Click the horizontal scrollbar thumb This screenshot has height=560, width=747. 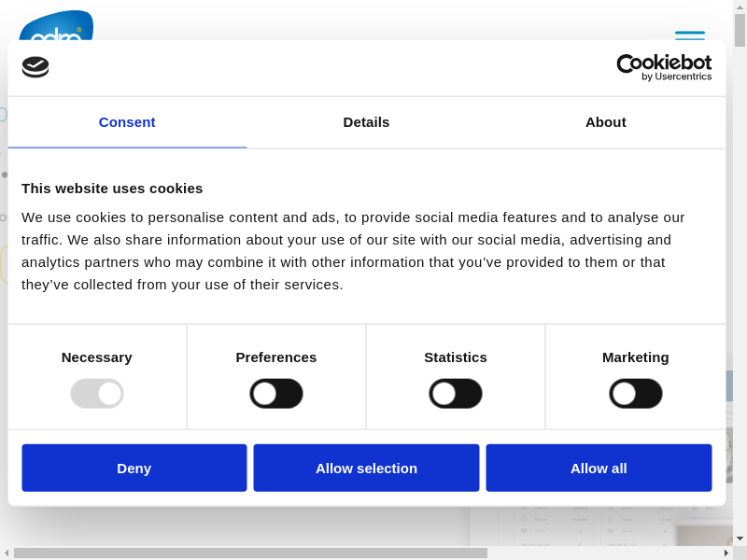pos(250,553)
